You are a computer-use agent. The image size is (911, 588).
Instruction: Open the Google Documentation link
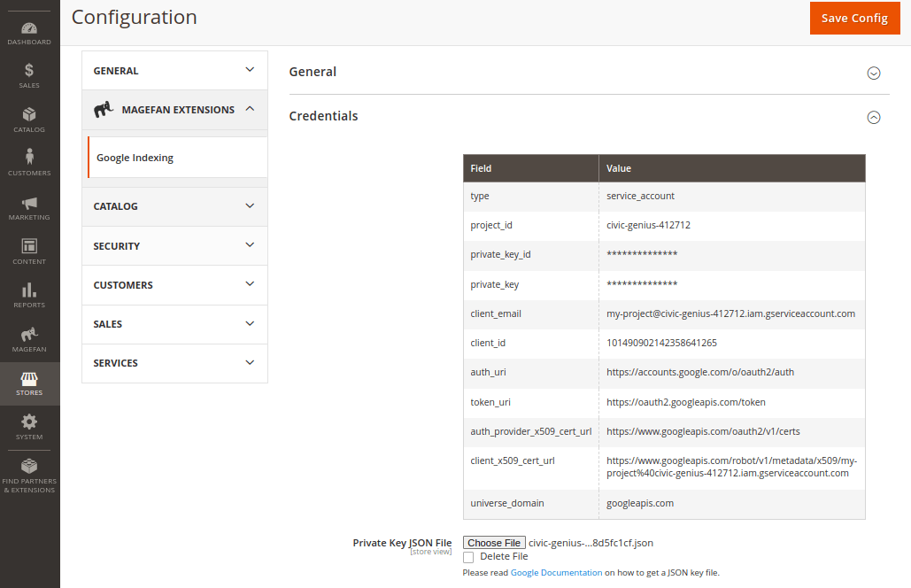point(556,572)
